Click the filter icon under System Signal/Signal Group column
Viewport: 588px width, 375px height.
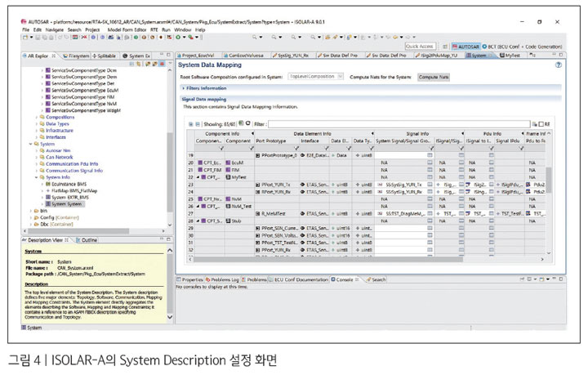coord(431,149)
